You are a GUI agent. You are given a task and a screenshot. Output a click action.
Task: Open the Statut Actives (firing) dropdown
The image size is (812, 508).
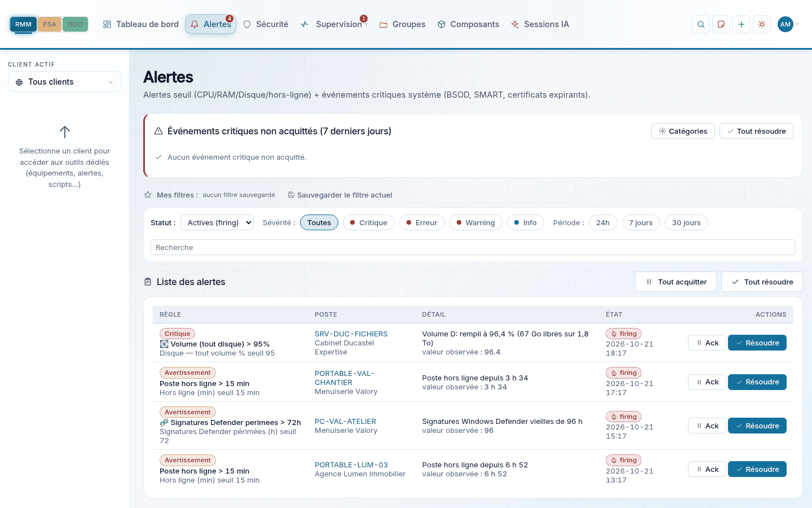[217, 222]
